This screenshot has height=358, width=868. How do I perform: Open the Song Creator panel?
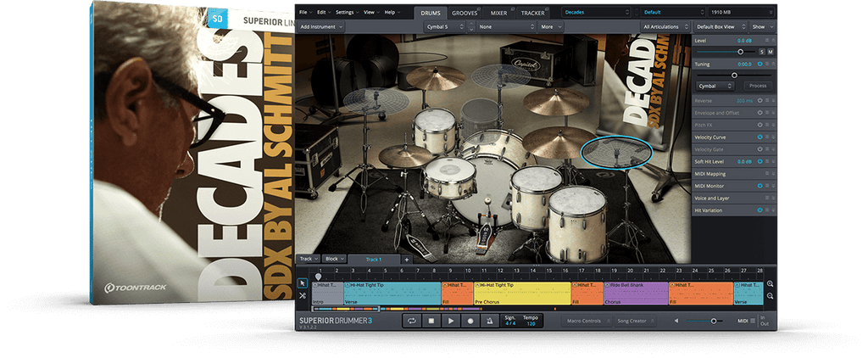click(635, 321)
